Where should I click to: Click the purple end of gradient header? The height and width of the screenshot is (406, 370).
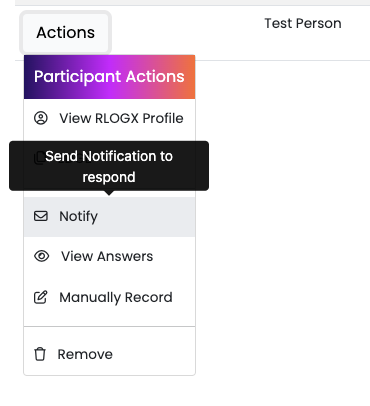tap(28, 77)
